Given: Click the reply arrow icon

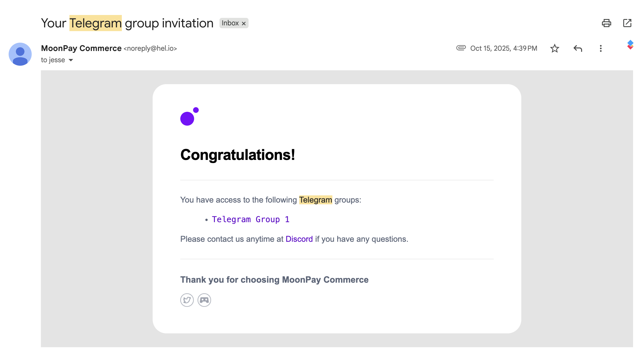Looking at the screenshot, I should (x=578, y=48).
